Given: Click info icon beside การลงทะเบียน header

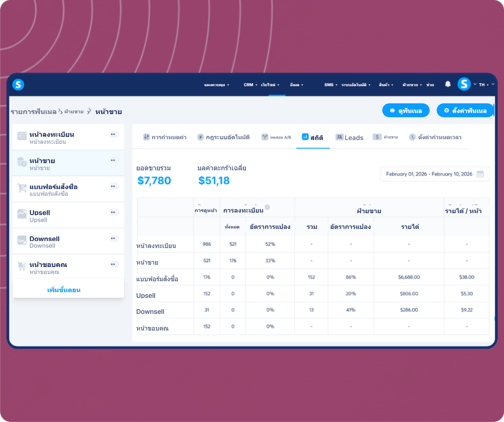Looking at the screenshot, I should (x=267, y=207).
